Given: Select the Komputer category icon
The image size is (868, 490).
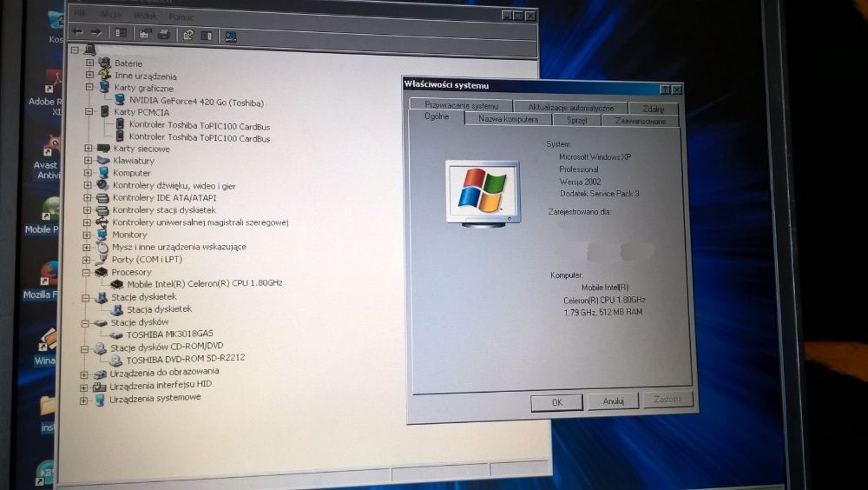Looking at the screenshot, I should pyautogui.click(x=103, y=172).
